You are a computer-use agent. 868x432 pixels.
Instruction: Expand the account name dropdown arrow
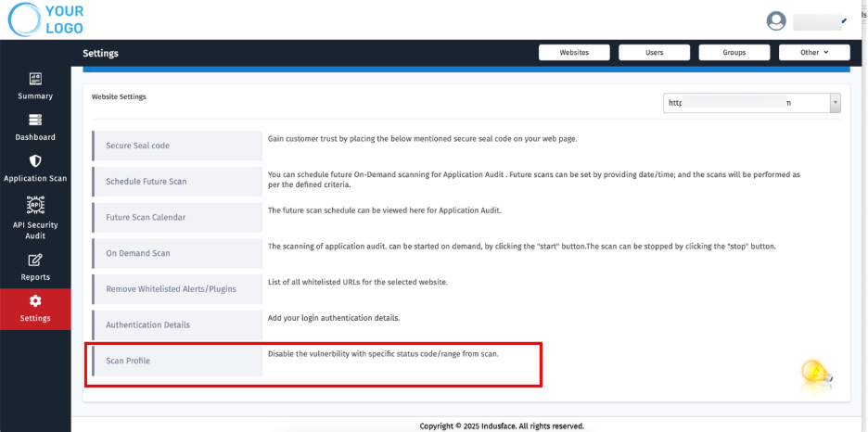tap(844, 21)
